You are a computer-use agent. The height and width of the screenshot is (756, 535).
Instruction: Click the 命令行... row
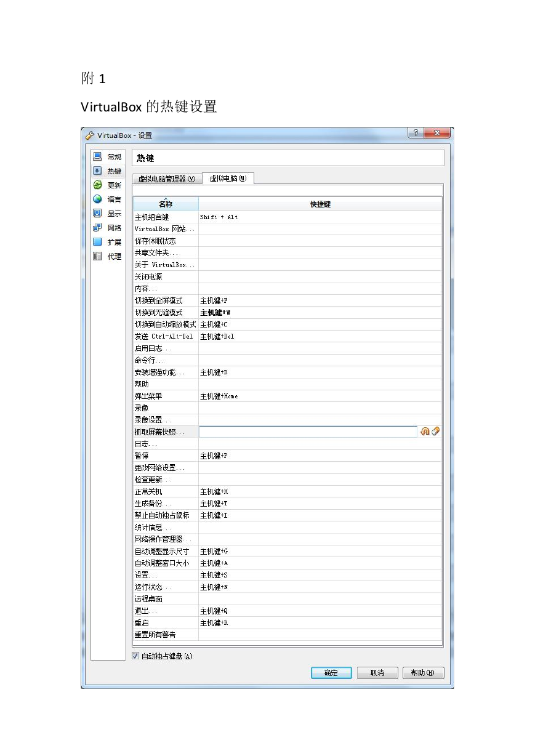click(x=288, y=360)
